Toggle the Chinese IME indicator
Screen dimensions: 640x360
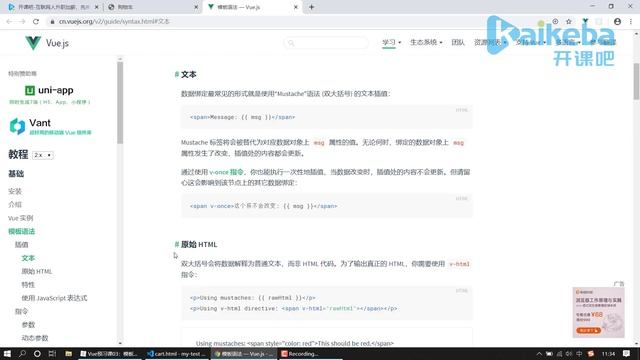pos(579,354)
